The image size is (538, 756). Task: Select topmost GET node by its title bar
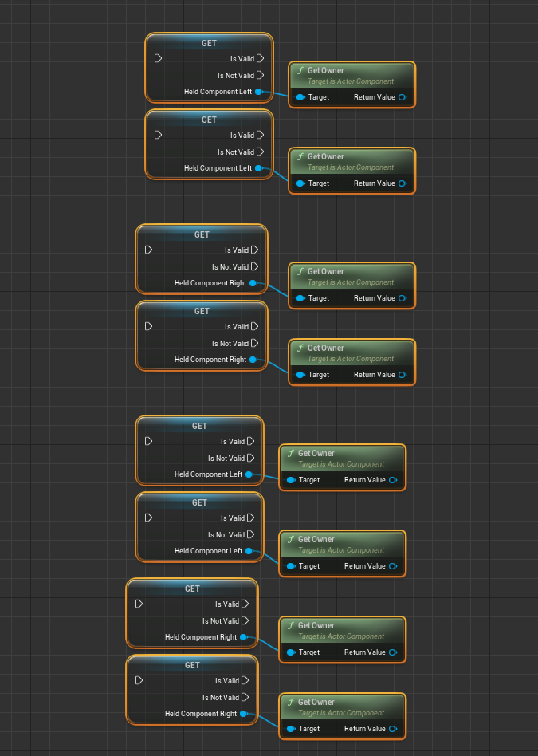[x=209, y=43]
